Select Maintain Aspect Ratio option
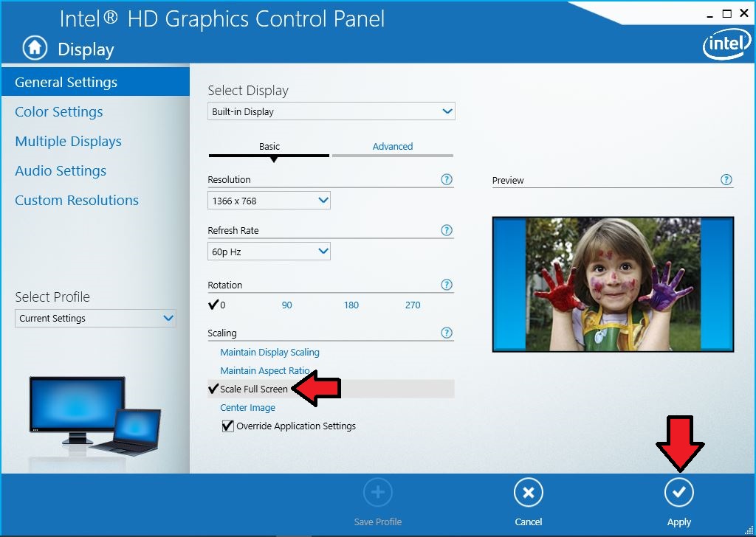 tap(265, 370)
